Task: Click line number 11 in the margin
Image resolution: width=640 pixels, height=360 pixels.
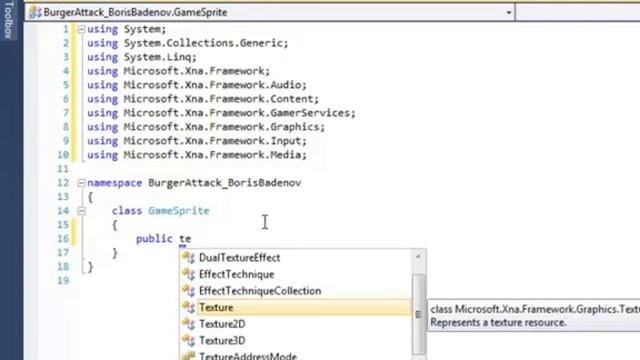Action: click(x=63, y=169)
